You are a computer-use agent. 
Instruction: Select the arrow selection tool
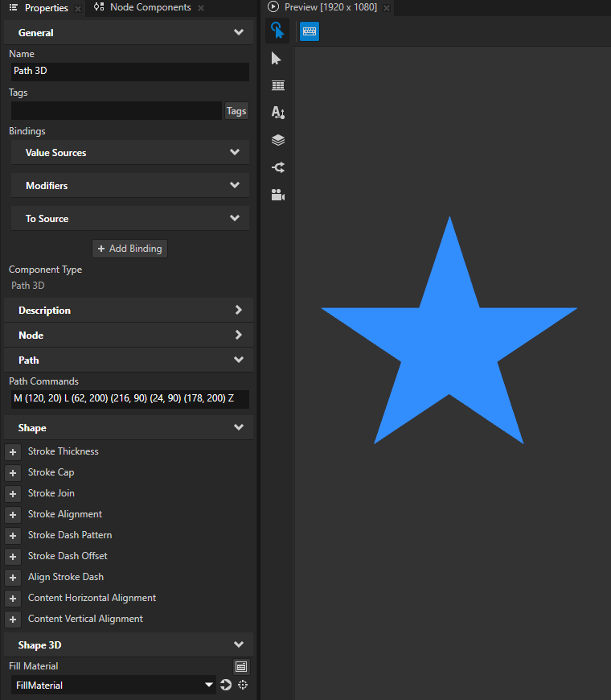point(277,59)
